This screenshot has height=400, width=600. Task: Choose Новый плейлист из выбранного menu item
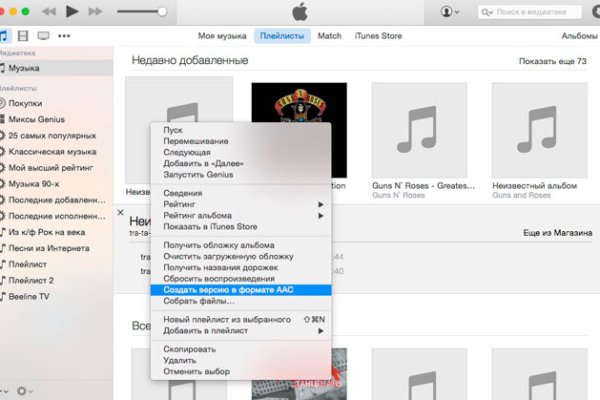(x=241, y=320)
